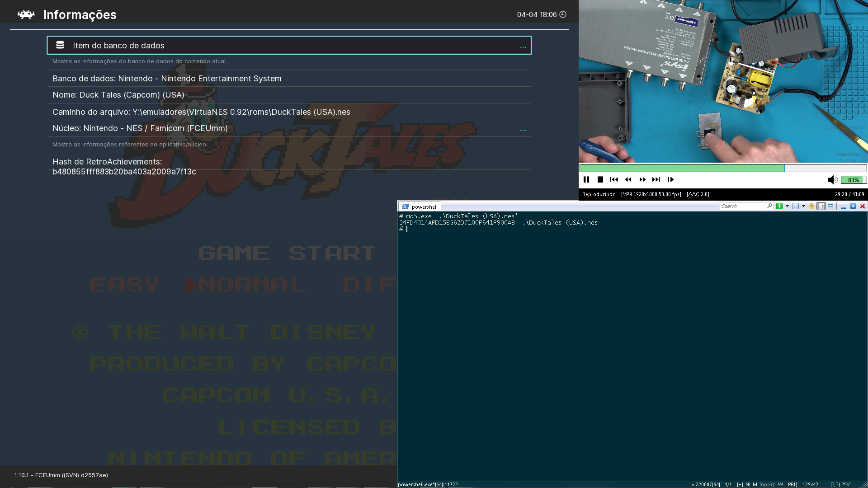Fast forward the video

pos(642,179)
